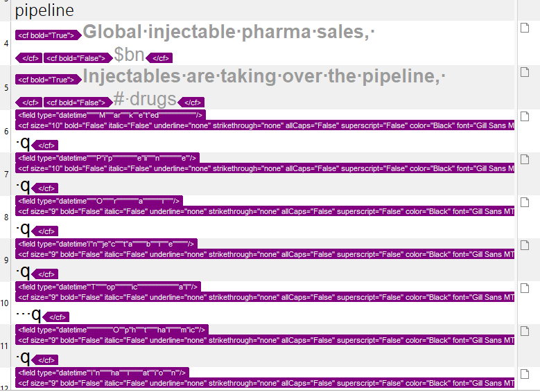This screenshot has height=392, width=540.
Task: Select segment row number 8
Action: click(x=6, y=217)
